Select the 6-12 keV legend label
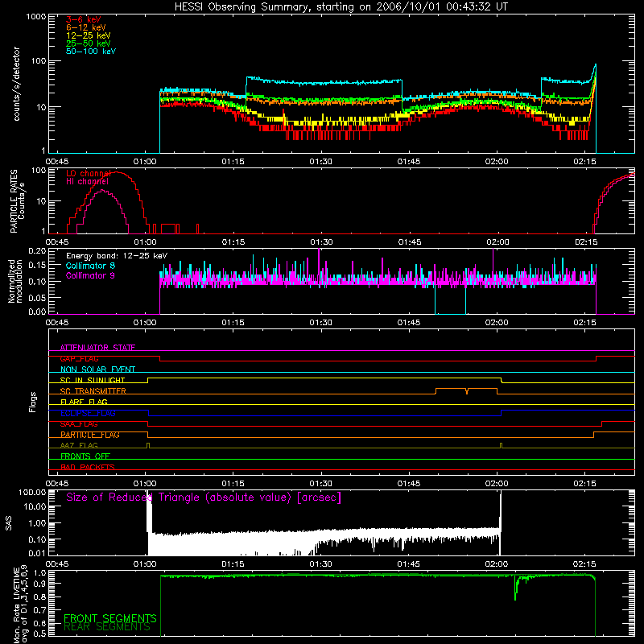 [85, 27]
